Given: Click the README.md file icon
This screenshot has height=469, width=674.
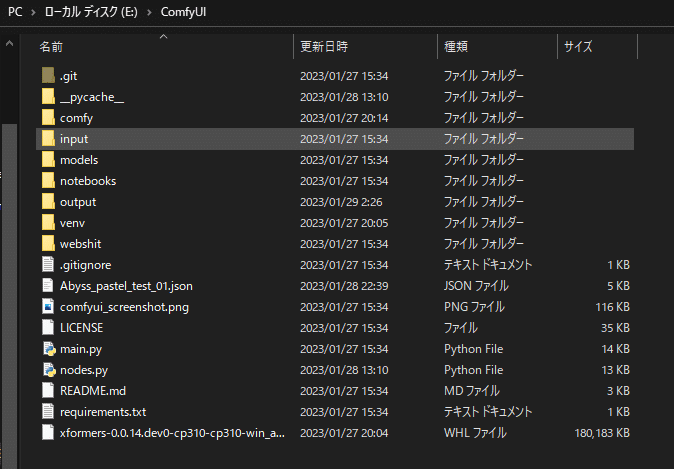Looking at the screenshot, I should point(48,391).
